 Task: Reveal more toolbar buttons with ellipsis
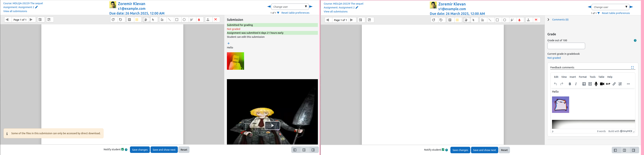click(x=629, y=84)
